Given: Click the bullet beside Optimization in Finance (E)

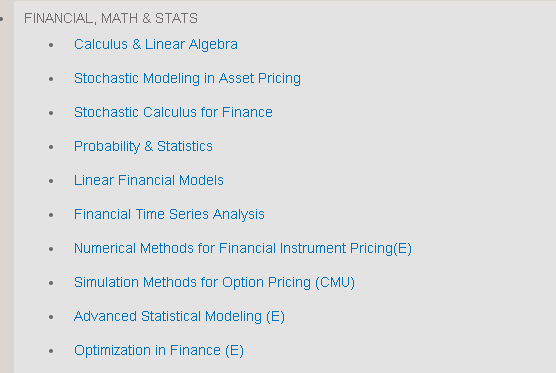Looking at the screenshot, I should tap(51, 351).
